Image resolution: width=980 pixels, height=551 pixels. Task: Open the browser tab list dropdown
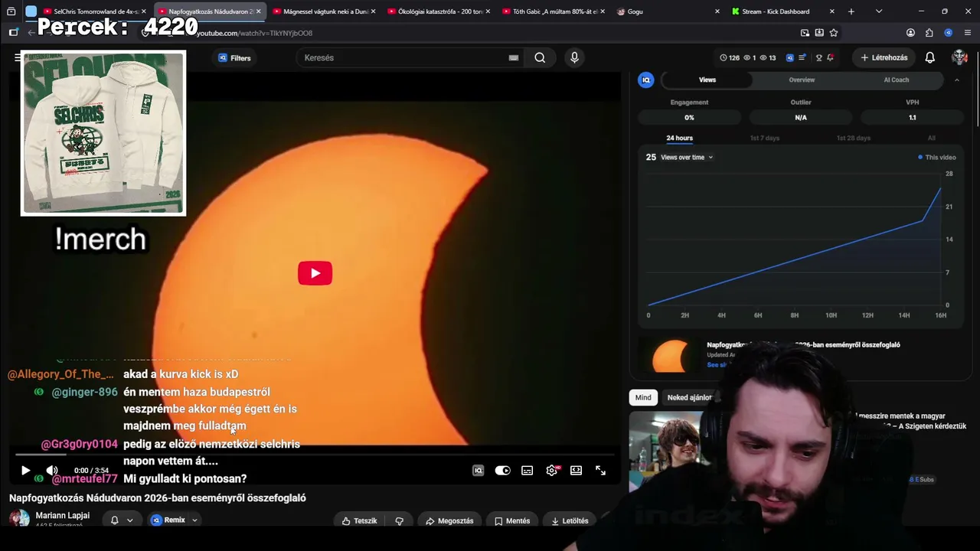[878, 11]
